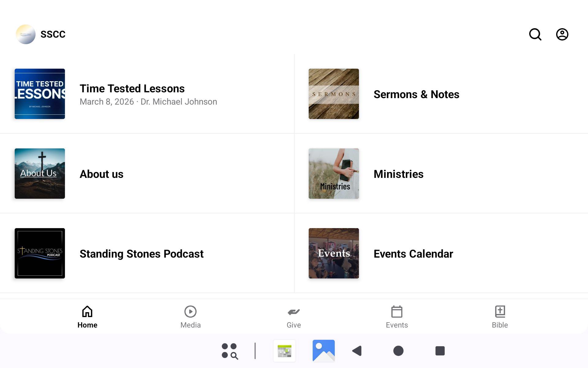Image resolution: width=588 pixels, height=368 pixels.
Task: Tap the Standing Stones Podcast thumbnail
Action: (40, 253)
